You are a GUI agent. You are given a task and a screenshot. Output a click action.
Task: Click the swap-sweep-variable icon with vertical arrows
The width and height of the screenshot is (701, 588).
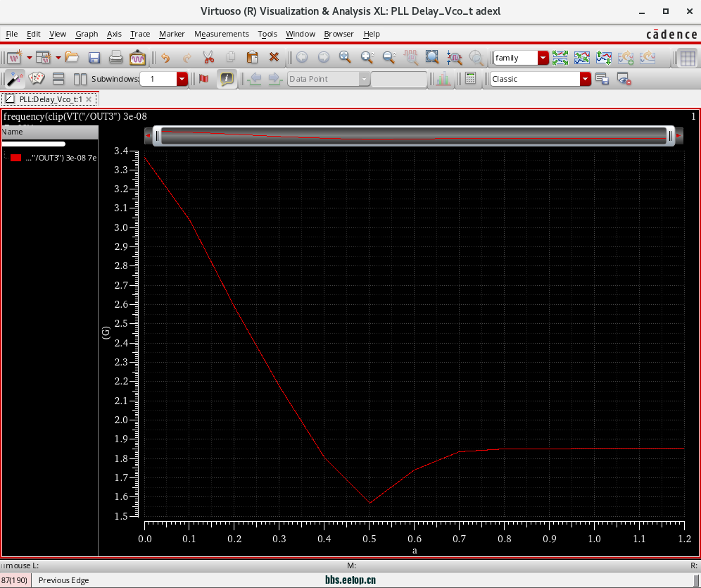coord(604,57)
